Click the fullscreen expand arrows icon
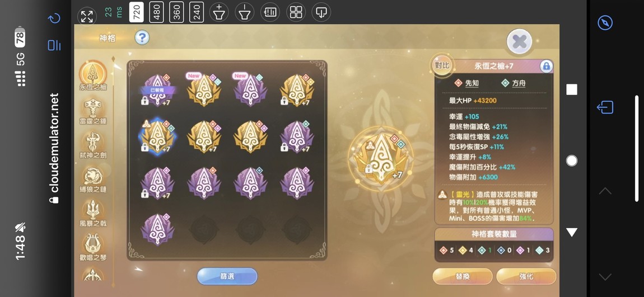Image resolution: width=644 pixels, height=297 pixels. point(87,16)
